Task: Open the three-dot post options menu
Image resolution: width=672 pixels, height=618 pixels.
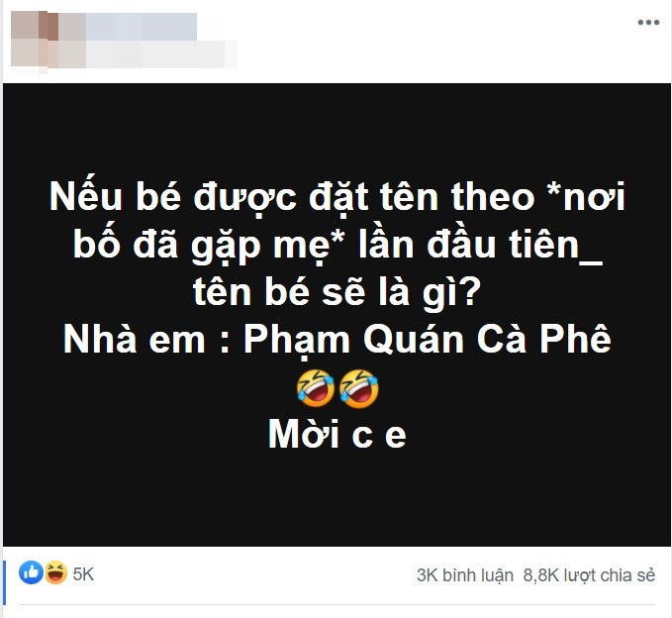Action: tap(648, 23)
